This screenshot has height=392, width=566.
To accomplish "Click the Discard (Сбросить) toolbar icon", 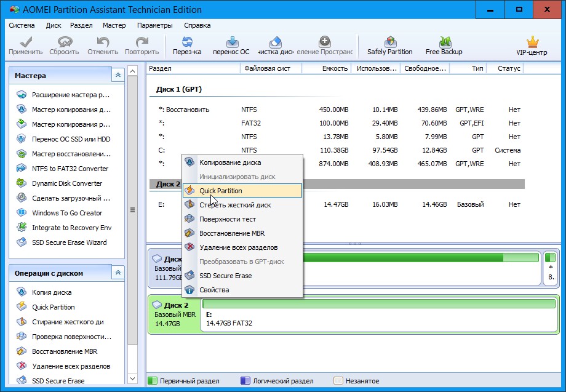I will (x=64, y=46).
